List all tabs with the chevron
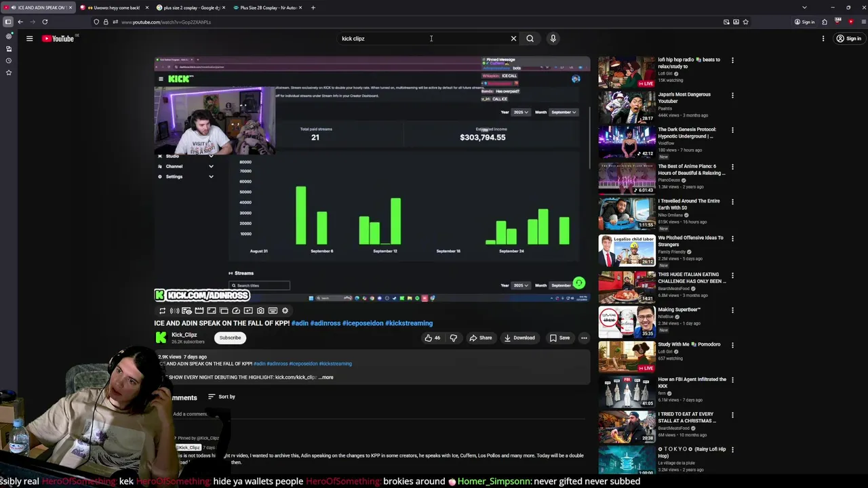868x488 pixels. click(804, 7)
